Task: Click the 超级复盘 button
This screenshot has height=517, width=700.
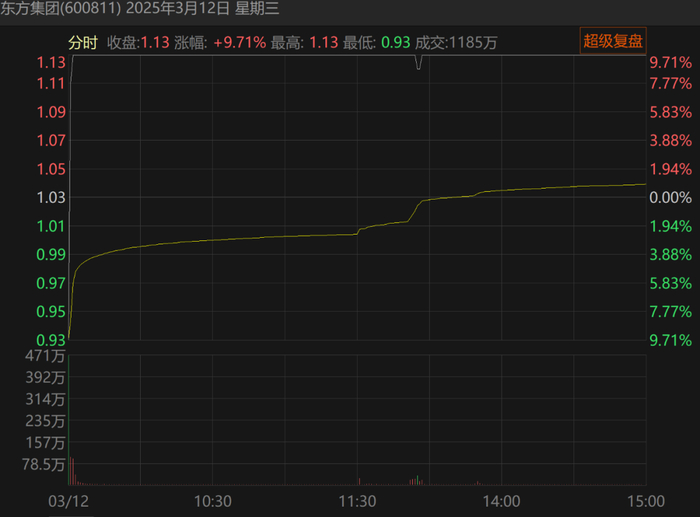Action: (x=614, y=41)
